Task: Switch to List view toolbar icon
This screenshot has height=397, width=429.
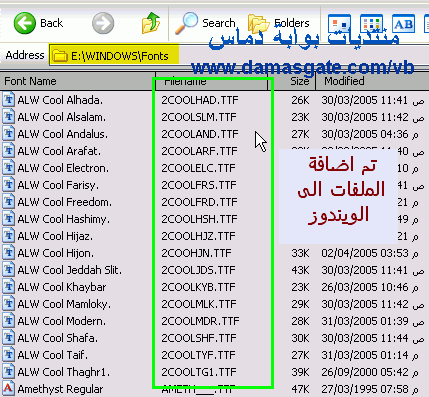Action: (371, 24)
